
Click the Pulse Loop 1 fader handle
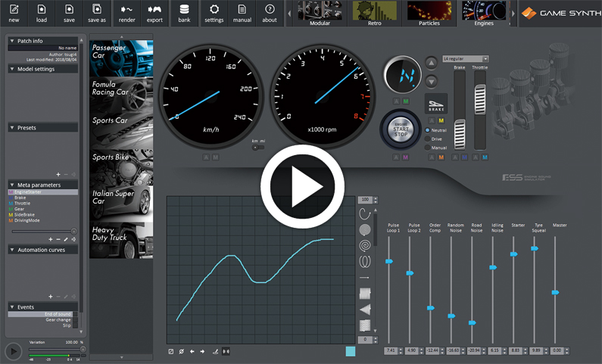click(x=389, y=261)
